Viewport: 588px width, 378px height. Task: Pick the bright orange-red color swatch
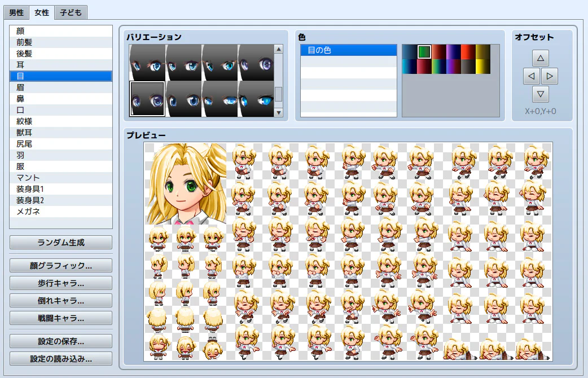pos(468,52)
